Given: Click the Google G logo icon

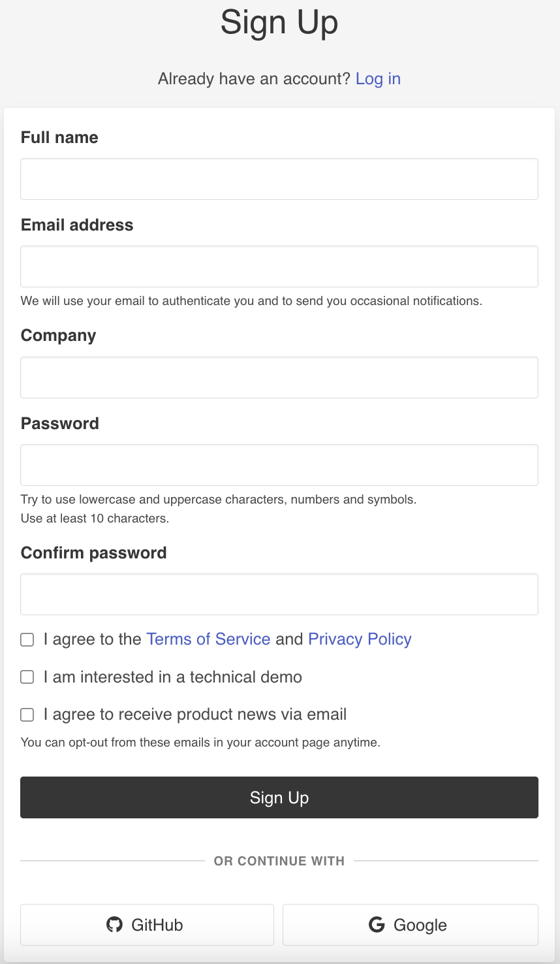Looking at the screenshot, I should click(377, 924).
